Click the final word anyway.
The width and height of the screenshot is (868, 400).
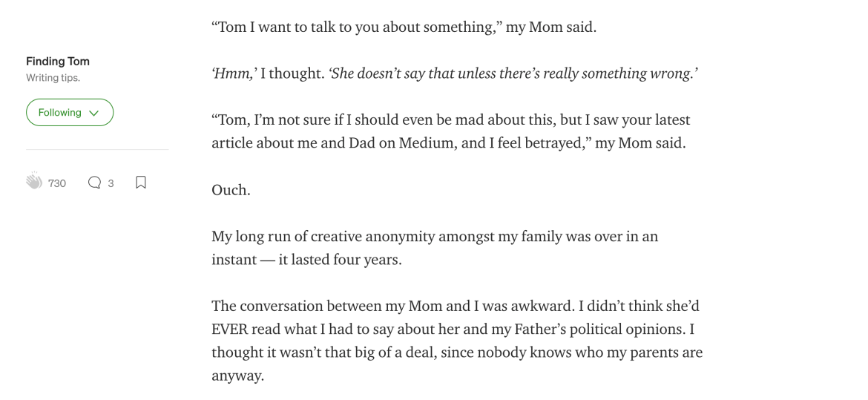237,376
